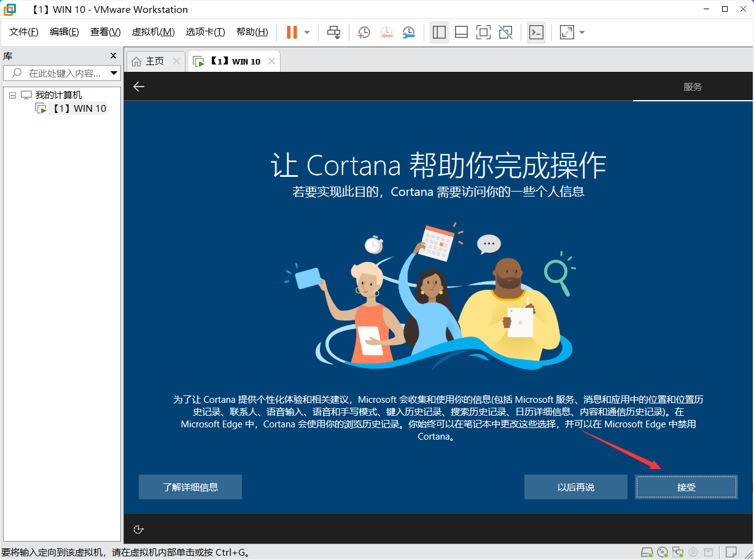Collapse the 我的计算机 tree node
The image size is (754, 560).
pyautogui.click(x=12, y=95)
